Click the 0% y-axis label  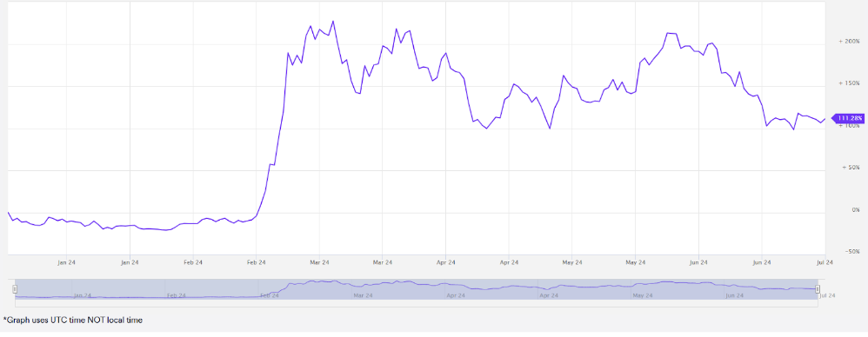pyautogui.click(x=855, y=210)
